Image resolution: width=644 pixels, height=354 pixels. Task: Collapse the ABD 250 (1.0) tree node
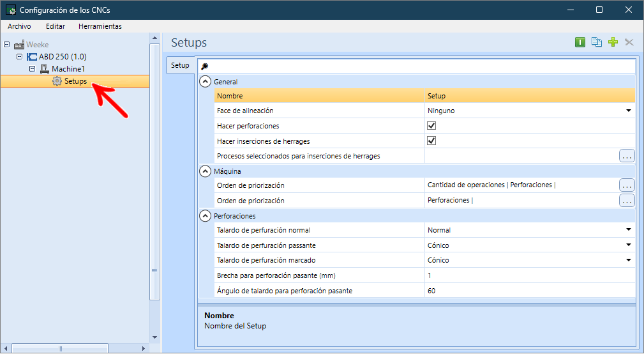tap(19, 57)
